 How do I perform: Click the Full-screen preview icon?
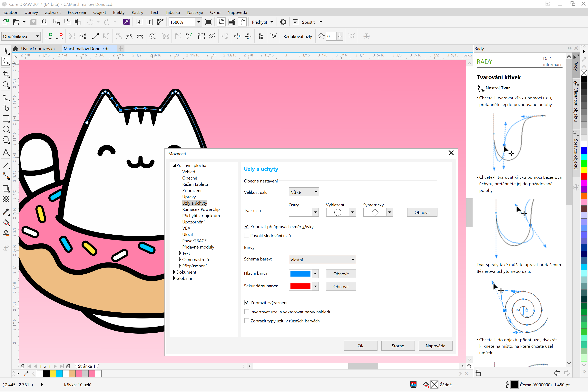pos(208,22)
